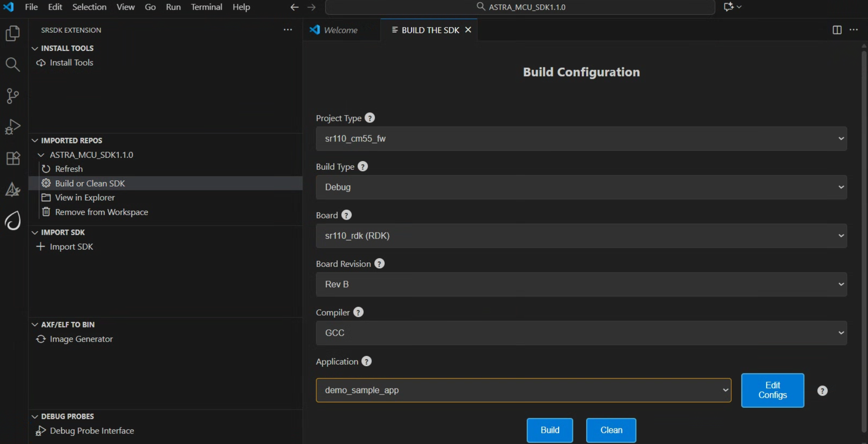
Task: Collapse the IMPORTED REPOS section
Action: click(x=35, y=140)
